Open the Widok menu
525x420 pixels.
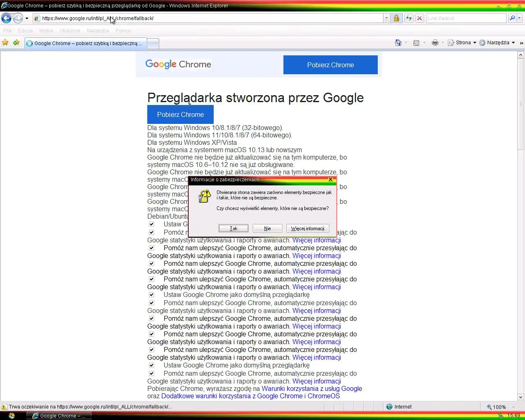(46, 31)
